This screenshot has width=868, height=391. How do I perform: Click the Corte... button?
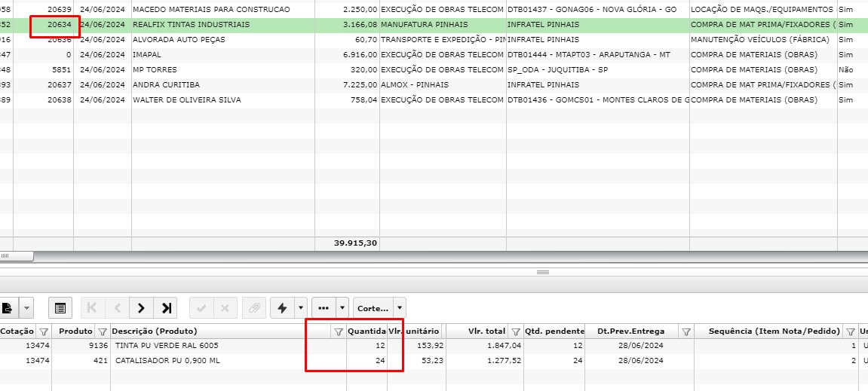tap(373, 307)
